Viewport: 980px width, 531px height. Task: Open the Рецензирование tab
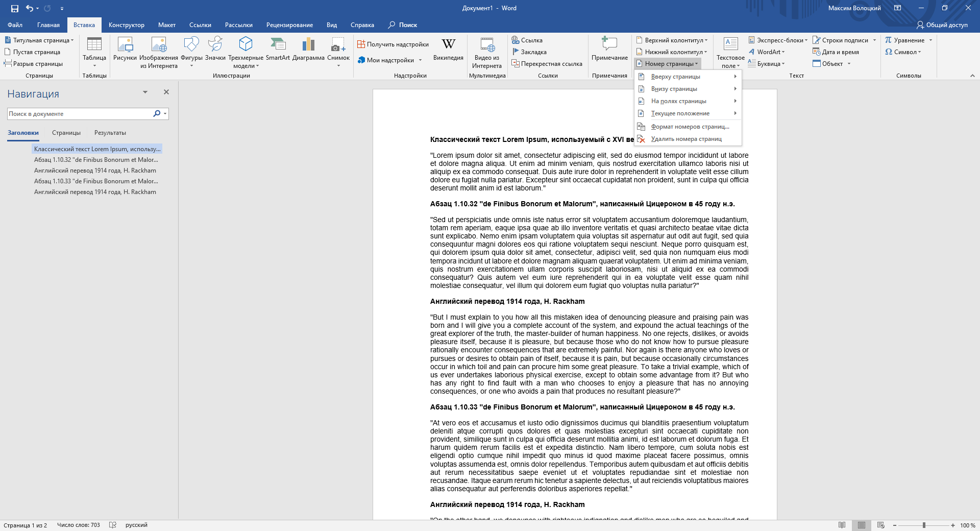click(289, 25)
